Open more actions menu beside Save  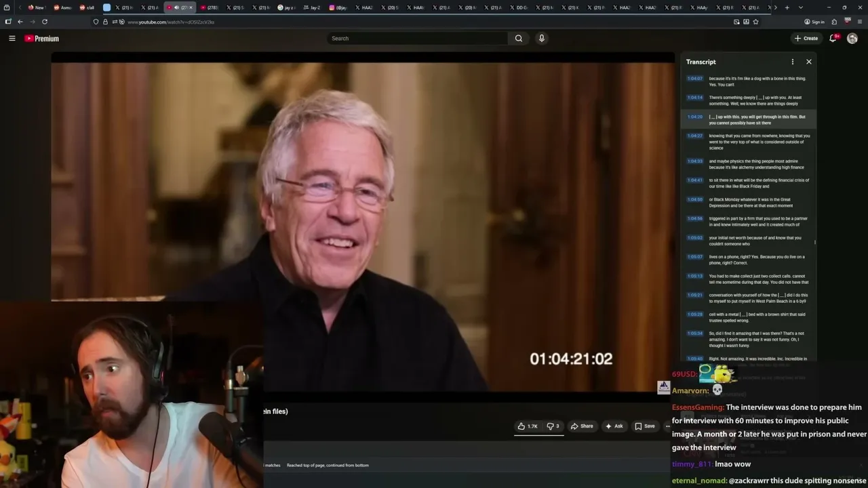coord(667,426)
